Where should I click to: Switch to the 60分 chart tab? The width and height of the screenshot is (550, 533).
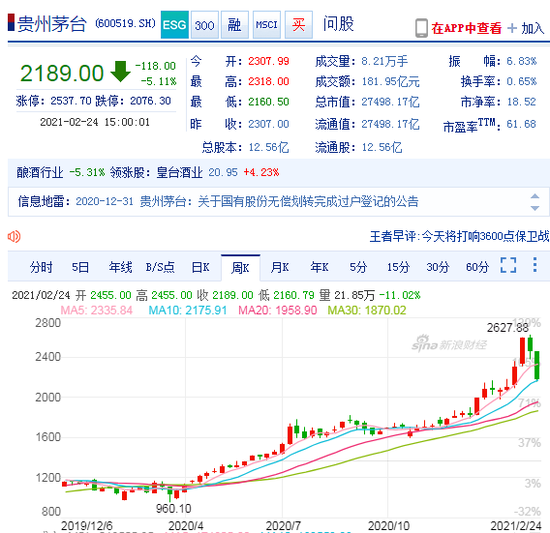pyautogui.click(x=477, y=267)
